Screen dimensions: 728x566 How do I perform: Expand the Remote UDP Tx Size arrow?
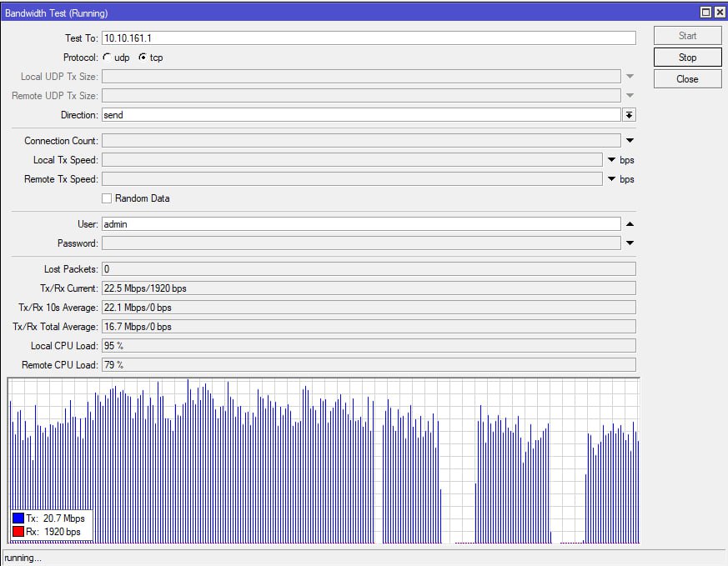coord(630,96)
